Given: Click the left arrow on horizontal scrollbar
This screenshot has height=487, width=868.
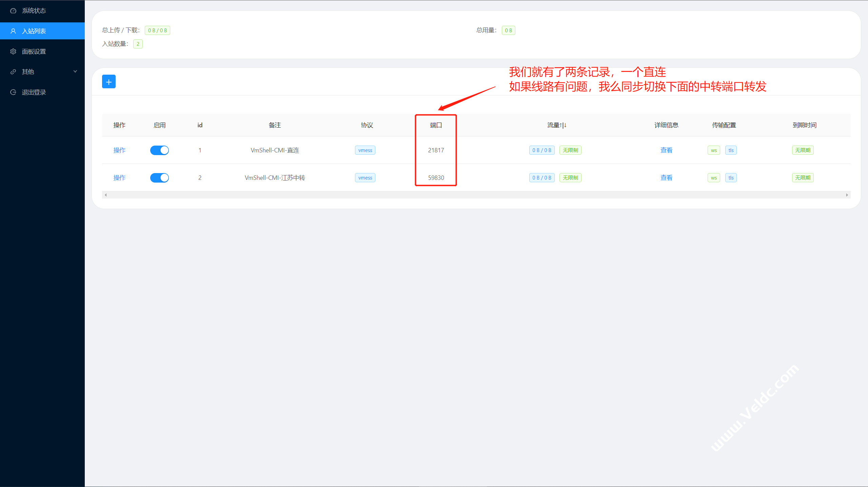Looking at the screenshot, I should [x=106, y=195].
